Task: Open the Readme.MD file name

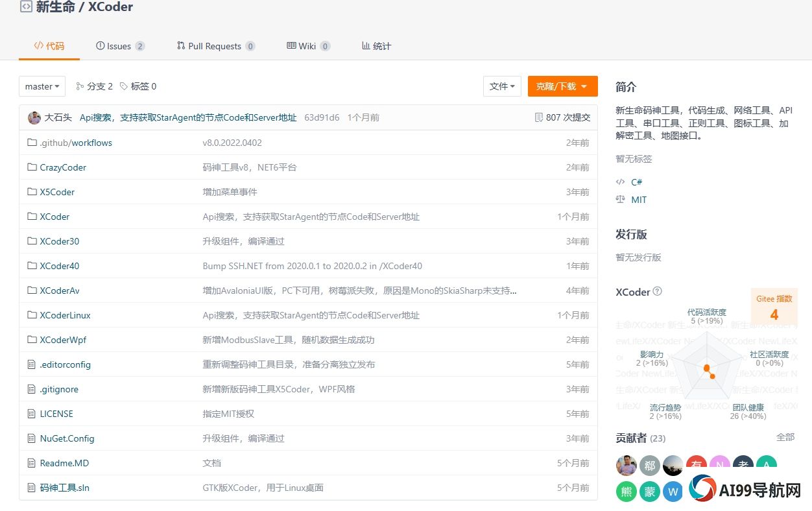Action: click(x=64, y=463)
